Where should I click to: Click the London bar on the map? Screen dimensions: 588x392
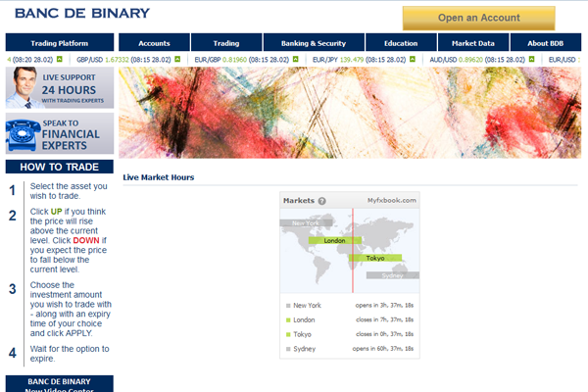pyautogui.click(x=335, y=240)
